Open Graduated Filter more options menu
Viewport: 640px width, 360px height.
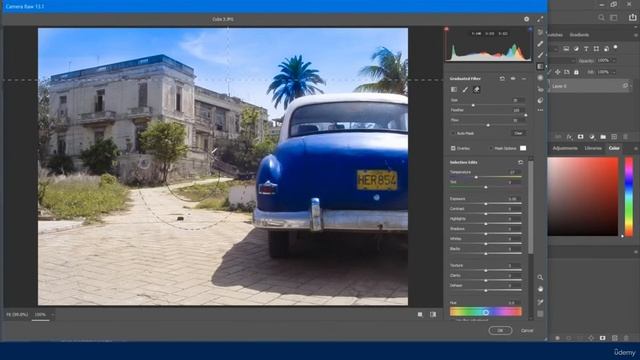pyautogui.click(x=524, y=78)
